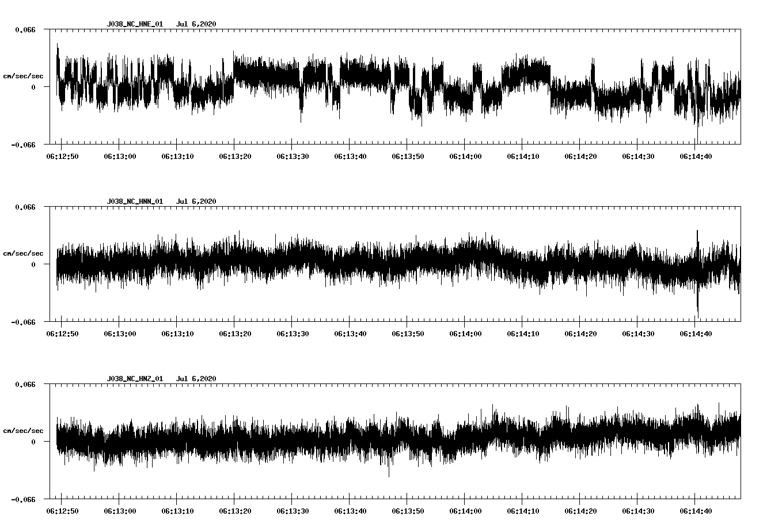This screenshot has height=532, width=782.
Task: Click the zero axis label on HNE plot
Action: pyautogui.click(x=33, y=87)
